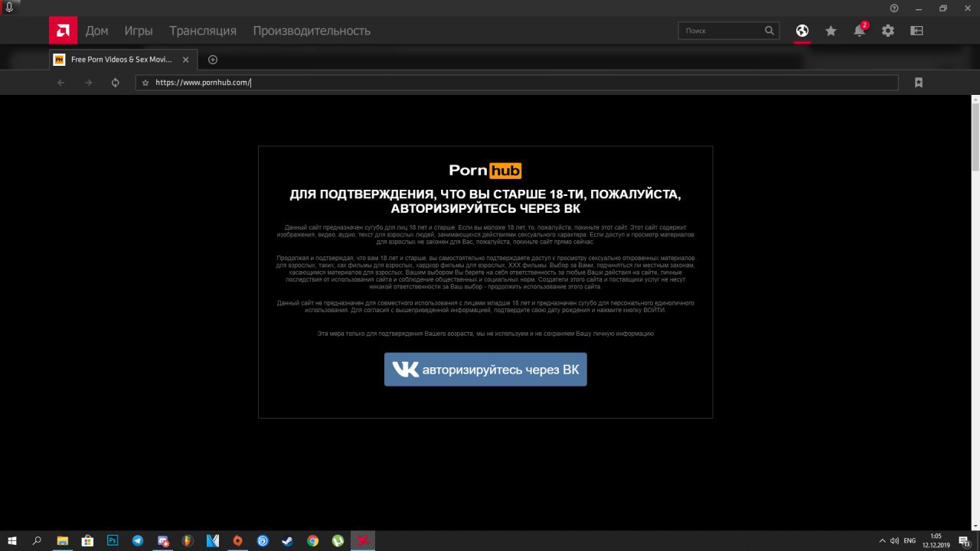The width and height of the screenshot is (980, 551).
Task: Click the Поиск search field
Action: point(728,31)
